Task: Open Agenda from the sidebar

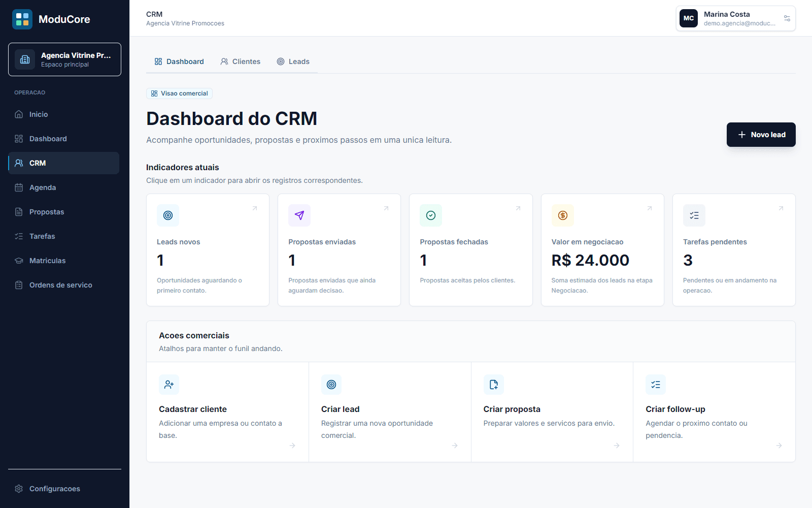Action: (64, 187)
